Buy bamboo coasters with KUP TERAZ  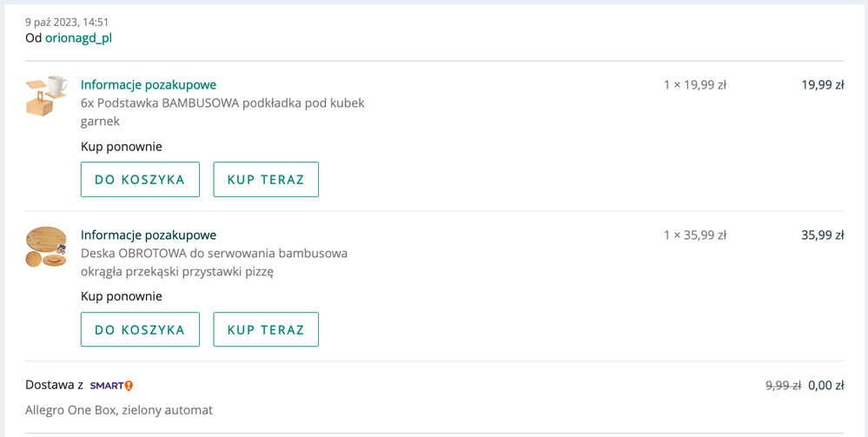tap(266, 180)
